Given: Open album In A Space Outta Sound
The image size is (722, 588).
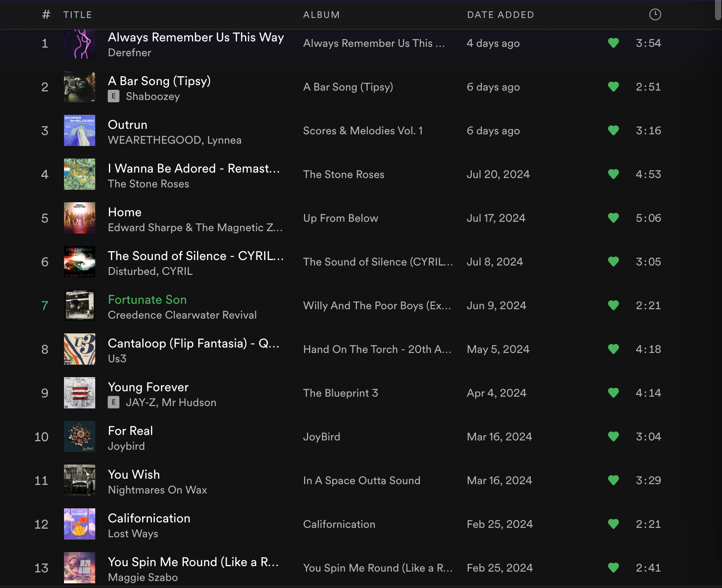Looking at the screenshot, I should (362, 481).
